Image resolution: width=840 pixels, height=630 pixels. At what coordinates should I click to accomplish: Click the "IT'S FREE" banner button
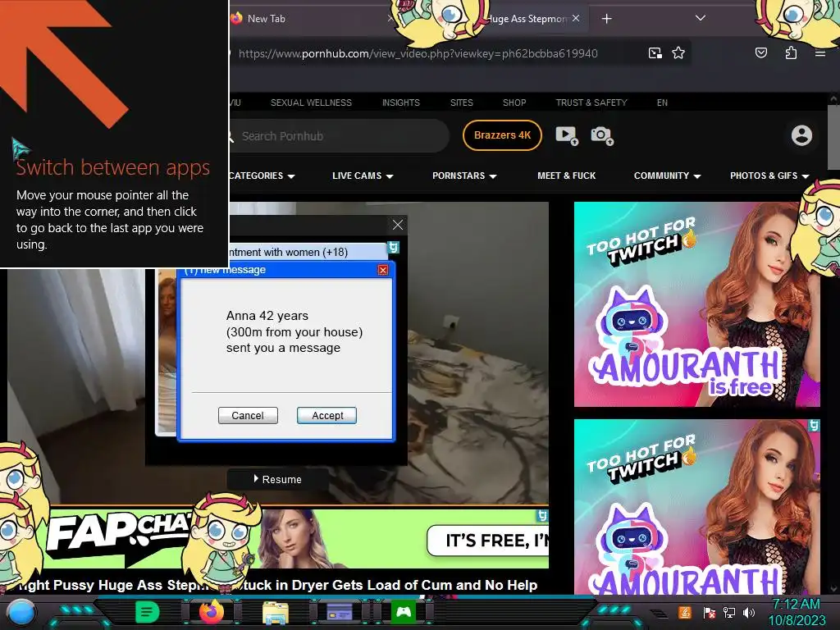point(488,541)
